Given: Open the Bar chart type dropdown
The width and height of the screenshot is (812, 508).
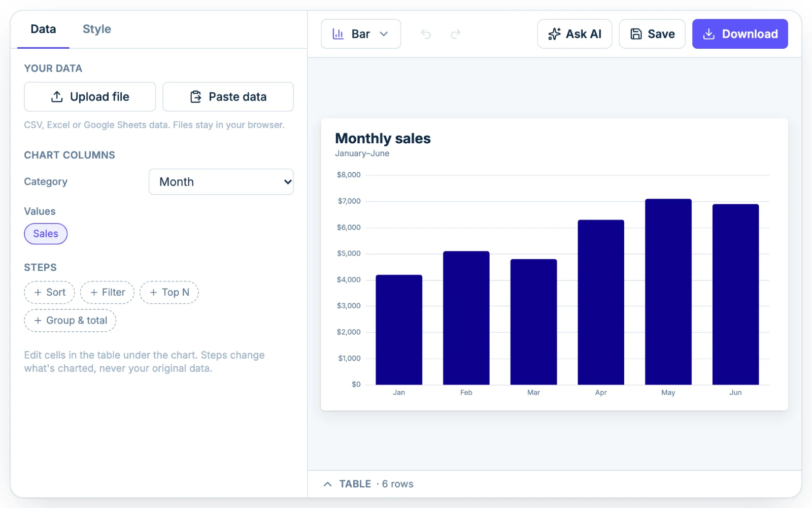Looking at the screenshot, I should 361,34.
